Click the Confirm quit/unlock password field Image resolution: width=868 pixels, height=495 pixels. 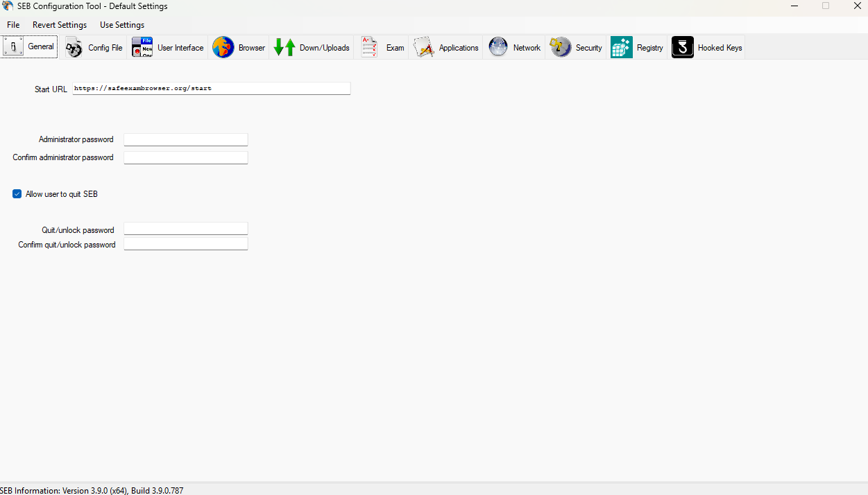click(x=186, y=243)
